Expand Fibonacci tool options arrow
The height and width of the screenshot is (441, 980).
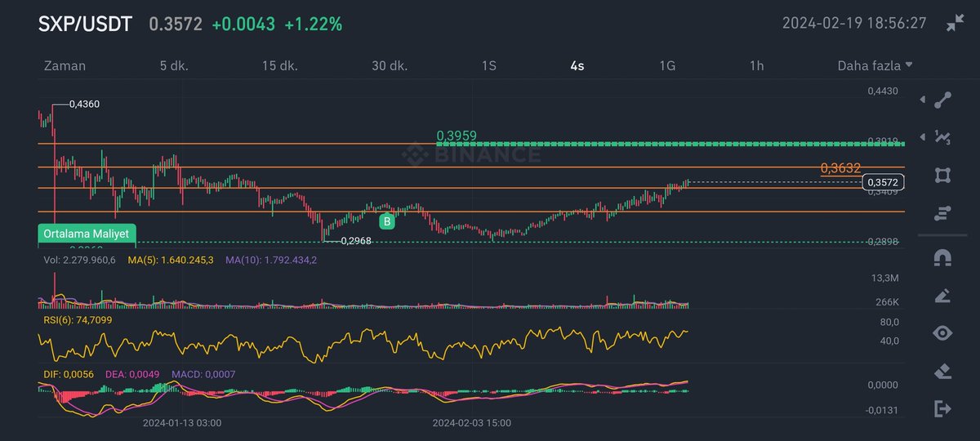[x=923, y=136]
